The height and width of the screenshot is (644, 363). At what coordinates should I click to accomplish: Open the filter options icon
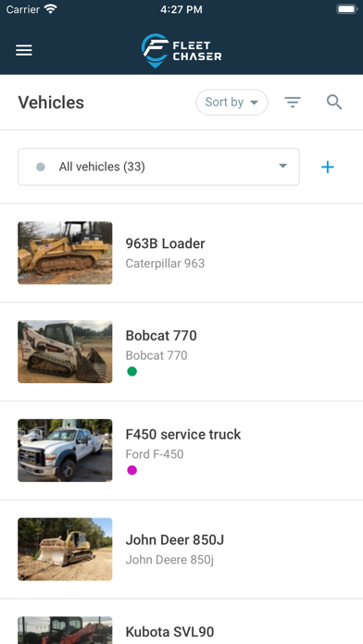click(x=293, y=102)
